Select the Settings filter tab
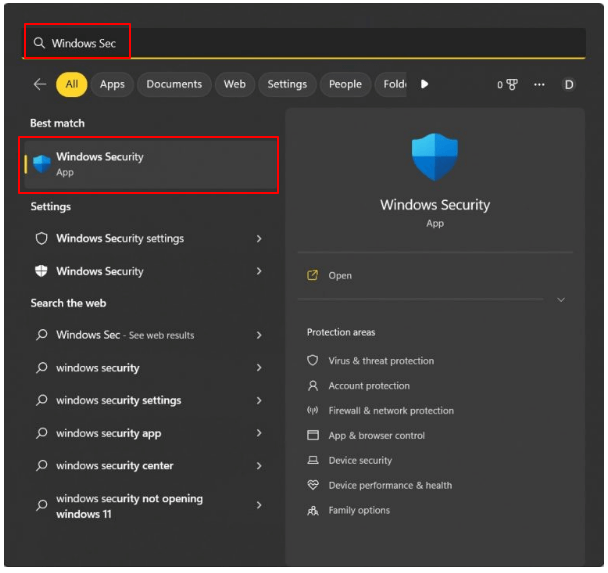 [287, 85]
